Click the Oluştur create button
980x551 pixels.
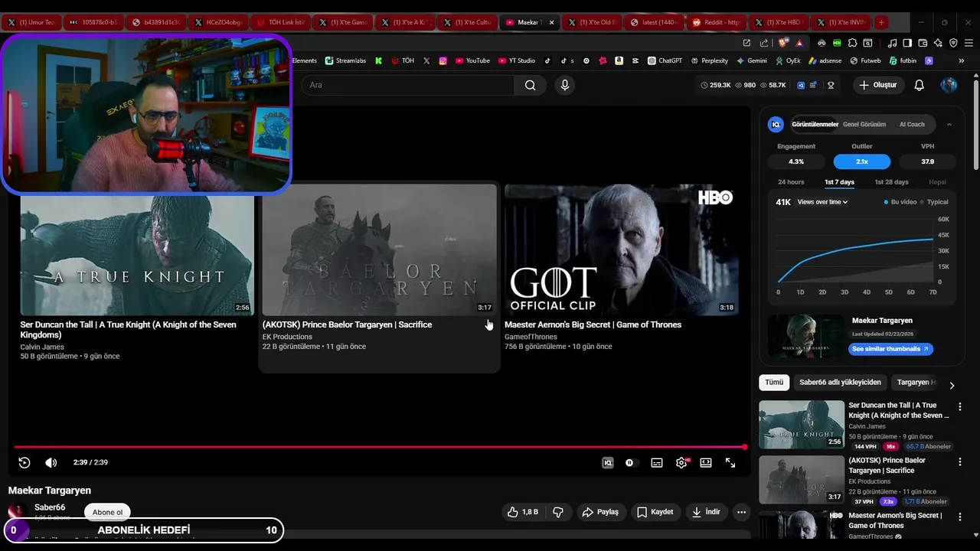point(877,85)
